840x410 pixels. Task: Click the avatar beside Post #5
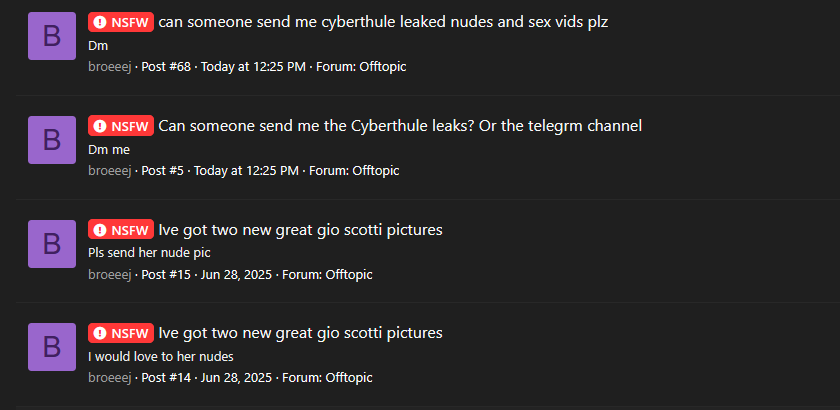pyautogui.click(x=52, y=140)
